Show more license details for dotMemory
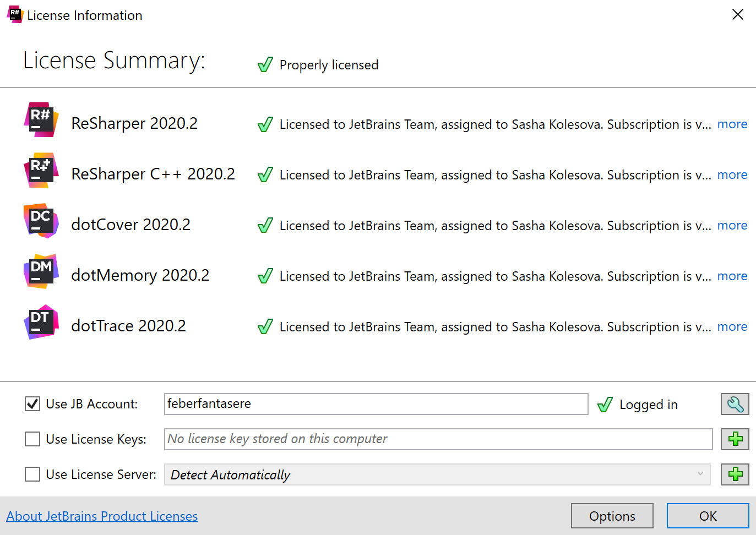 point(732,276)
